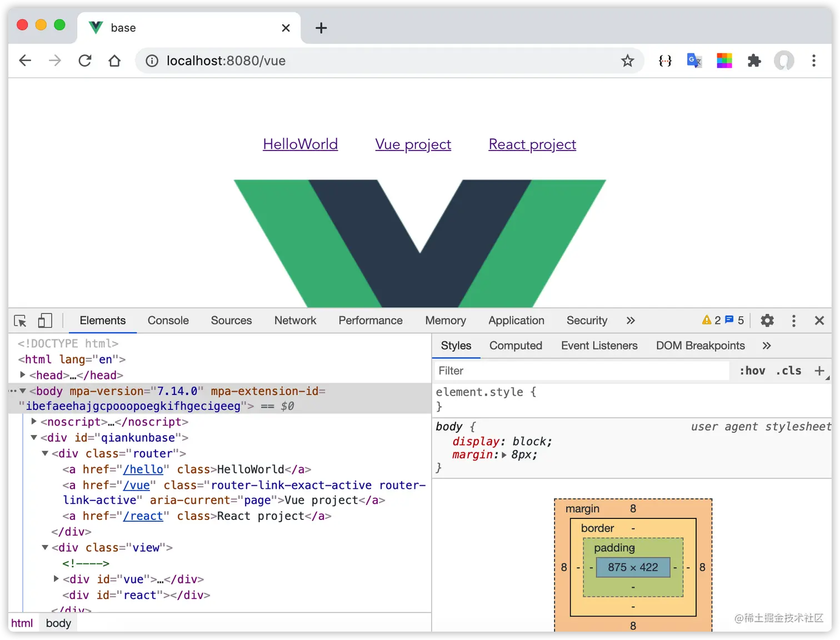This screenshot has height=640, width=840.
Task: Select the html lang en node
Action: point(72,359)
